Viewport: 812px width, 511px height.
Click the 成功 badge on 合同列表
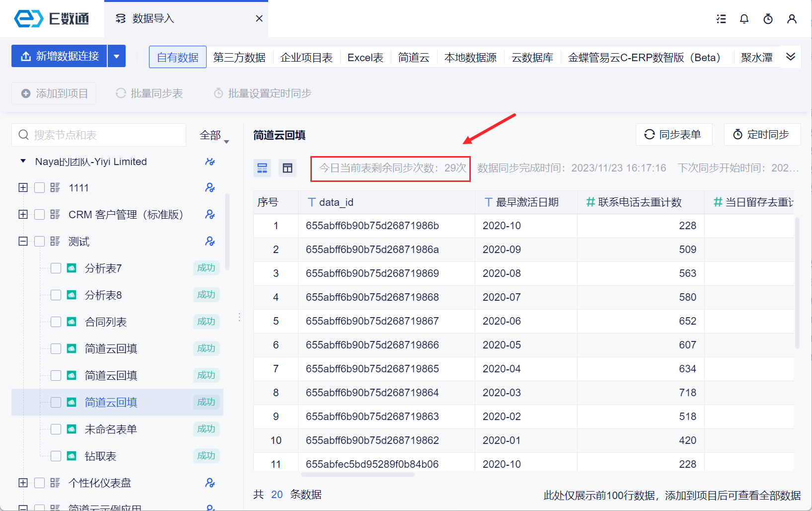tap(206, 322)
